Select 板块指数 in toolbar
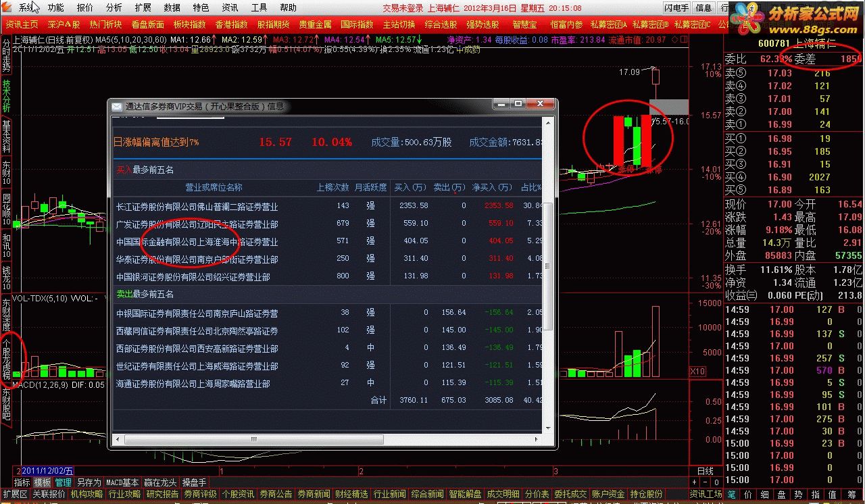Image resolution: width=865 pixels, height=504 pixels. tap(189, 24)
